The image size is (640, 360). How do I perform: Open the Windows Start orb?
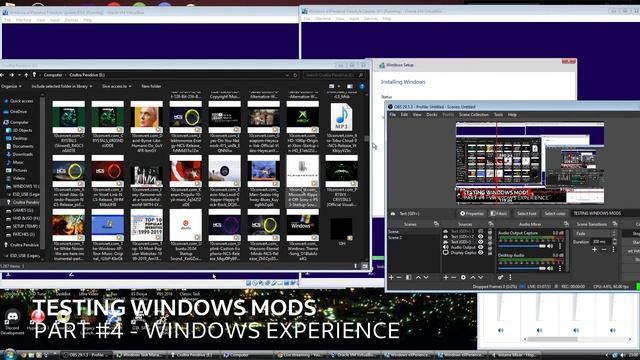tap(9, 354)
